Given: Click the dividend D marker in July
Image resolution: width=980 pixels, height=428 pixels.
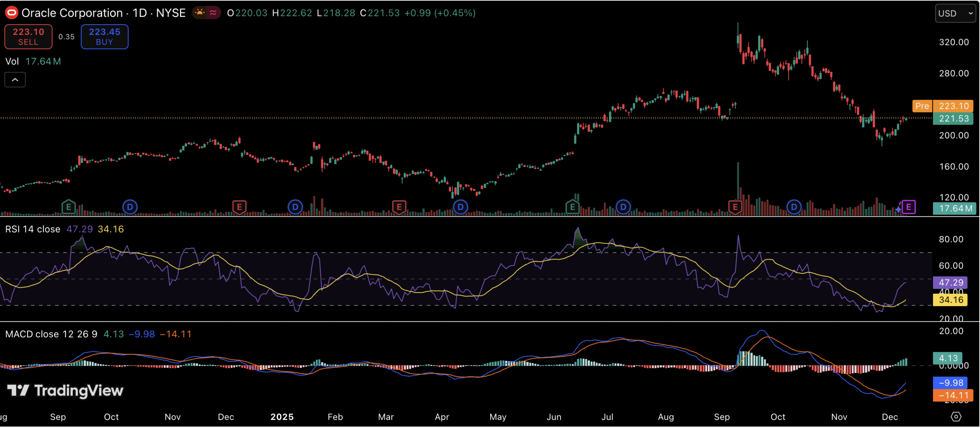Looking at the screenshot, I should [x=623, y=207].
